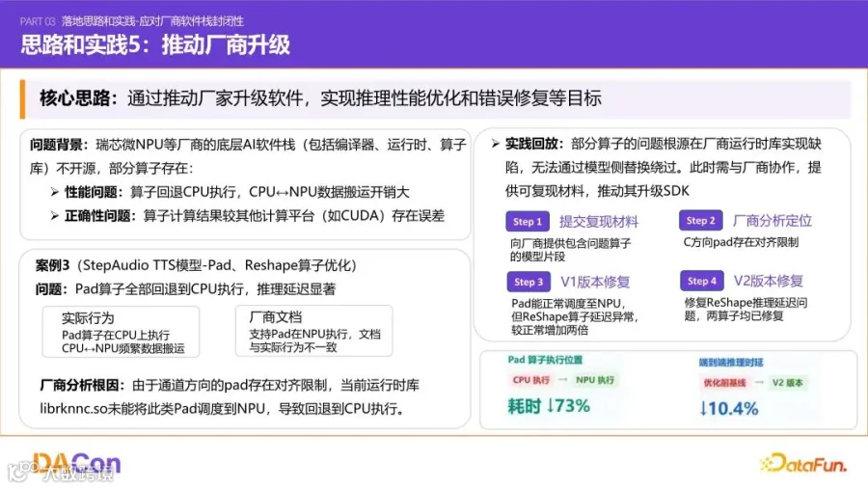Click the V1版本修复 step title

tap(595, 282)
